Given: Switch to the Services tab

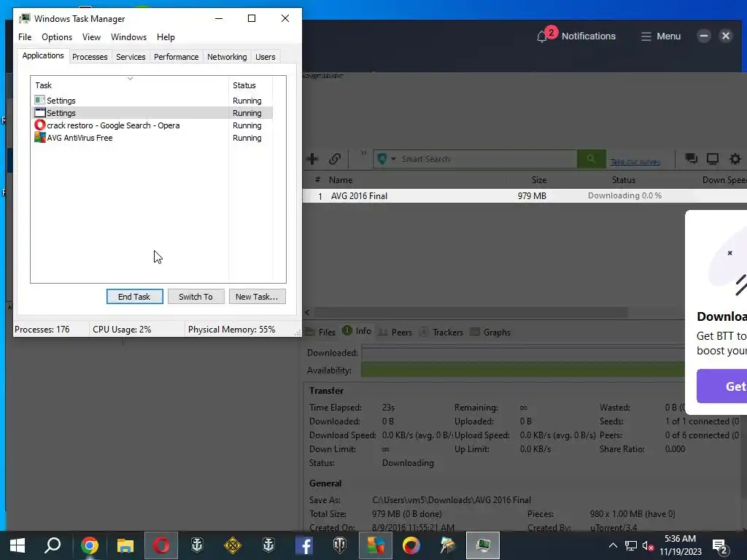Looking at the screenshot, I should coord(131,57).
